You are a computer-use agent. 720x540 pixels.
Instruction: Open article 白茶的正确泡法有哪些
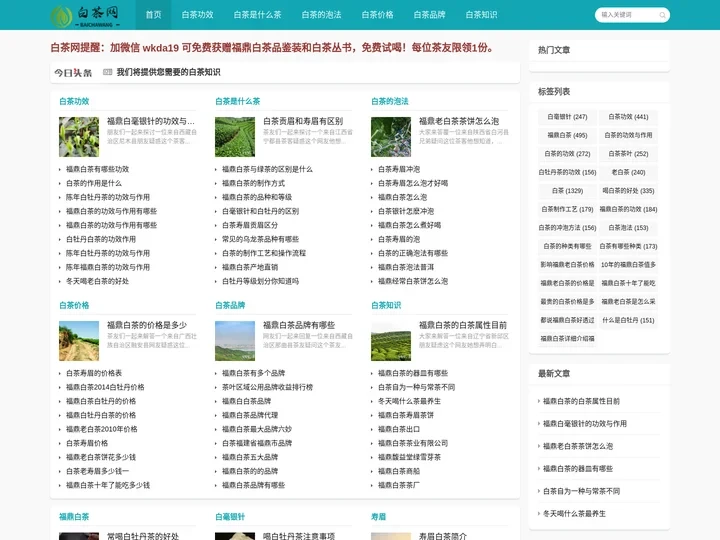[413, 253]
